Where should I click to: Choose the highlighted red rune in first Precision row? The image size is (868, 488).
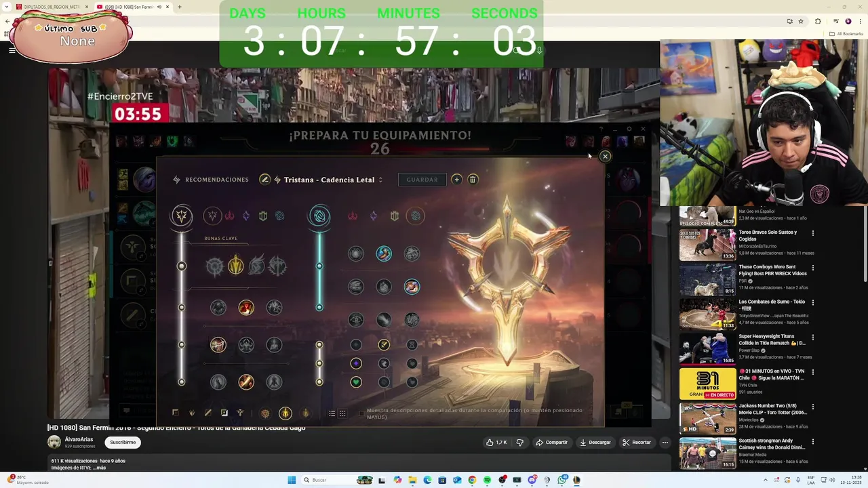pyautogui.click(x=246, y=308)
